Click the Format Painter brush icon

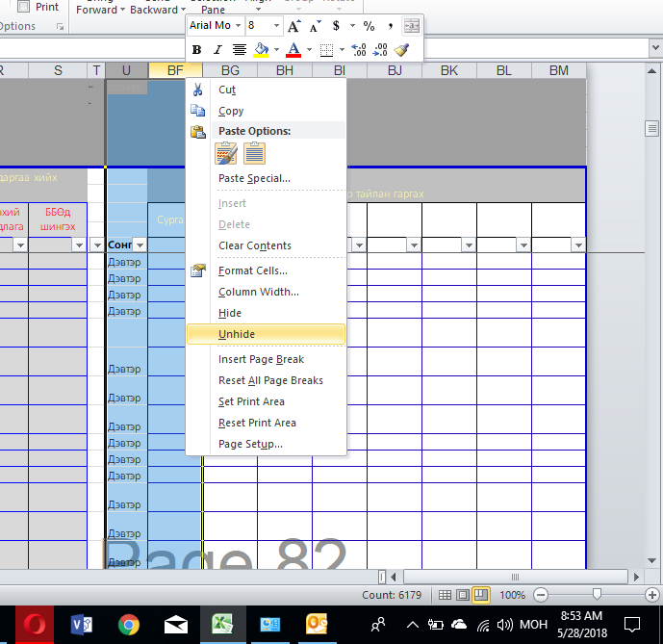point(402,50)
